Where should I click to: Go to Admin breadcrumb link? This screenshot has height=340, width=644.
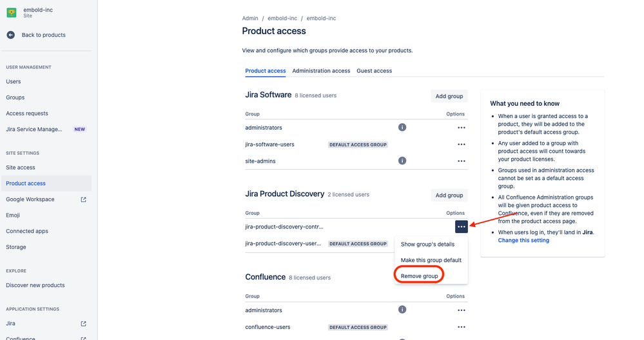(x=250, y=18)
